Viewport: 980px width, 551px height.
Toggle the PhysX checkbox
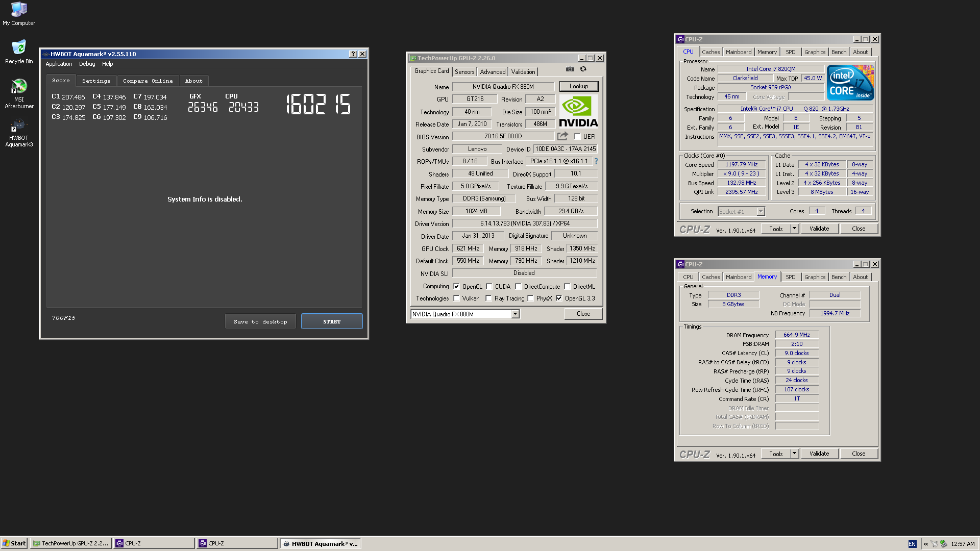tap(530, 298)
